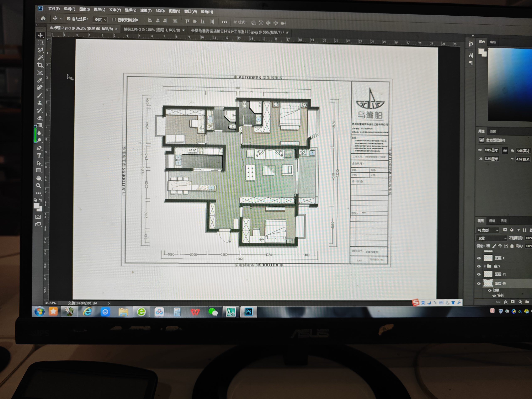
Task: Open the 滤镜(T) menu
Action: (146, 11)
